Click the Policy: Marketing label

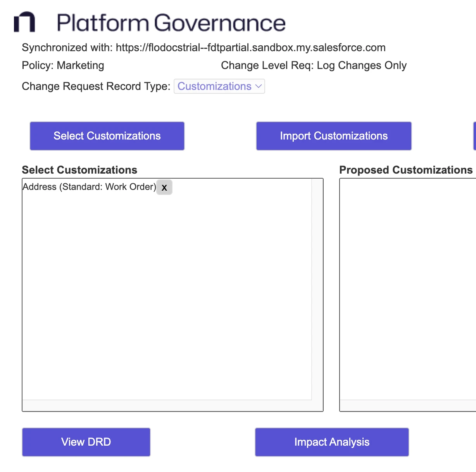pos(63,65)
